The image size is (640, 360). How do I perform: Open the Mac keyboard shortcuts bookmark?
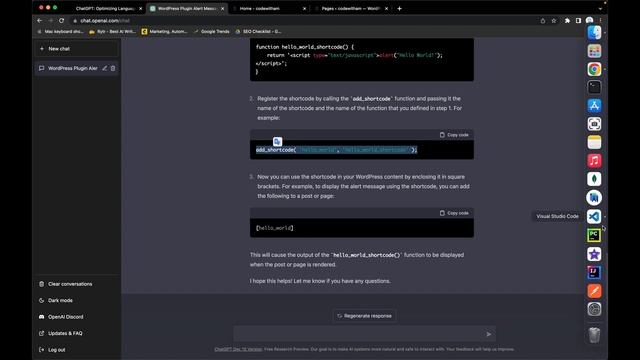pyautogui.click(x=60, y=31)
